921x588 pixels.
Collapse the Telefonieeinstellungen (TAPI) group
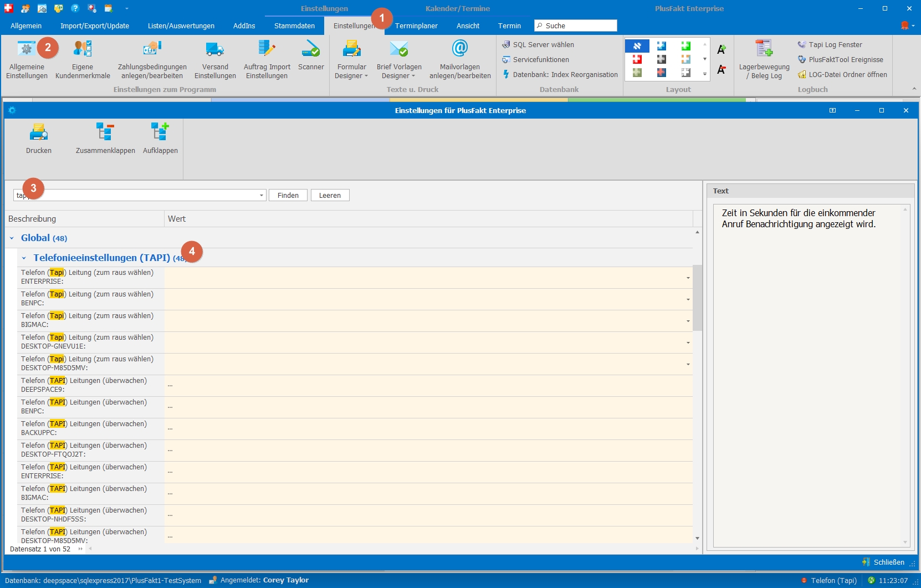pos(24,258)
